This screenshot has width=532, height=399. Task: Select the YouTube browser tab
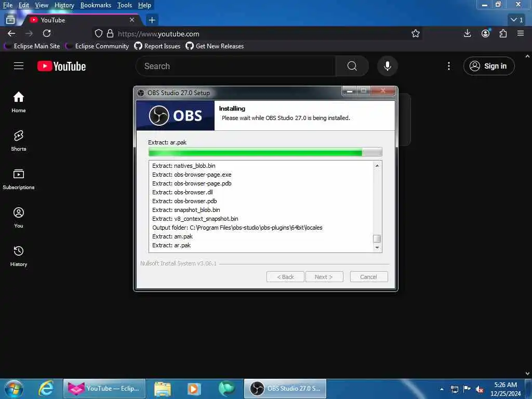82,20
